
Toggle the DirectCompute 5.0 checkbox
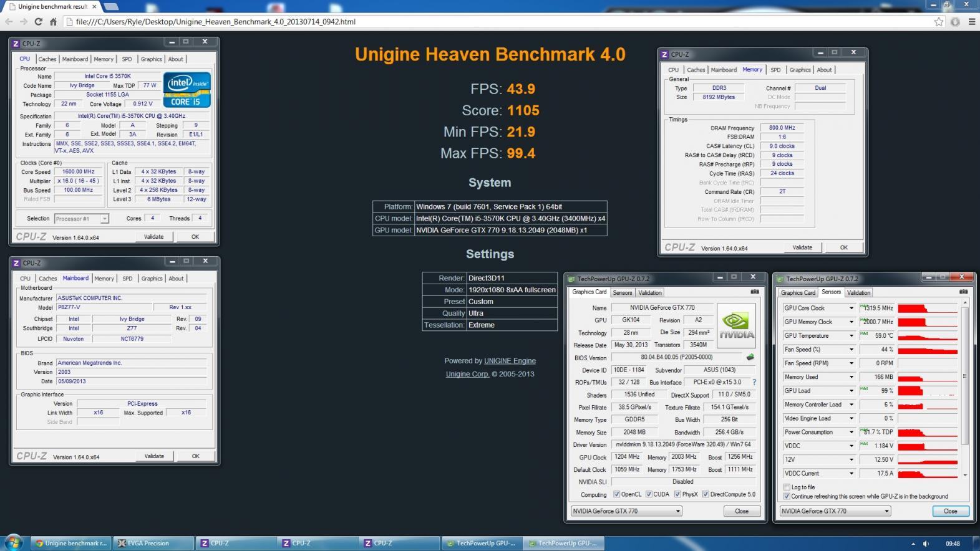tap(706, 494)
